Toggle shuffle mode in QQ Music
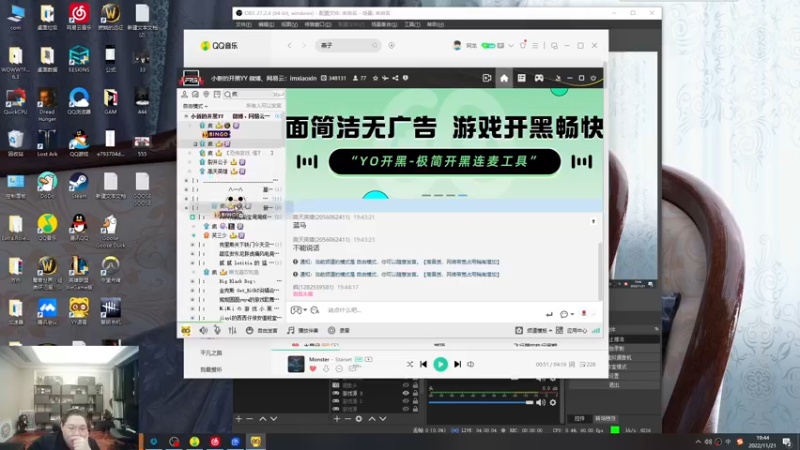This screenshot has height=450, width=800. click(x=410, y=364)
